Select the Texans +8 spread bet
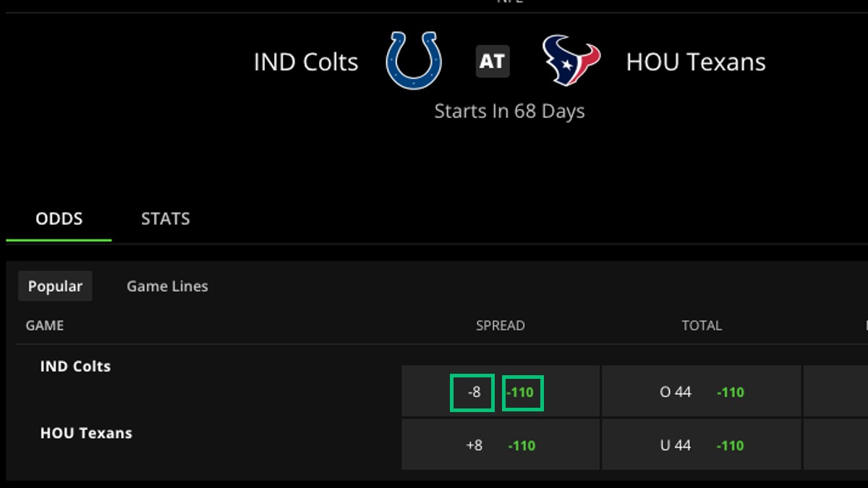The image size is (868, 488). tap(473, 445)
